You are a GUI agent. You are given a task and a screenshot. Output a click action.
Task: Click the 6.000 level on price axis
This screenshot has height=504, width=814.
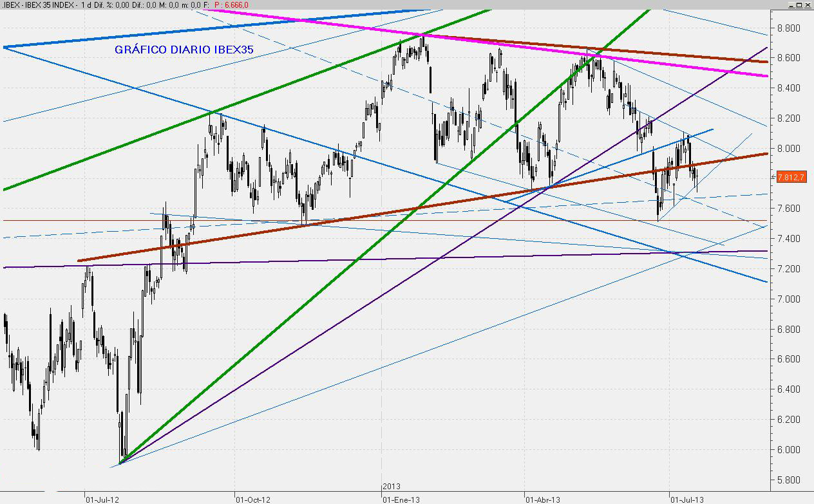point(789,450)
